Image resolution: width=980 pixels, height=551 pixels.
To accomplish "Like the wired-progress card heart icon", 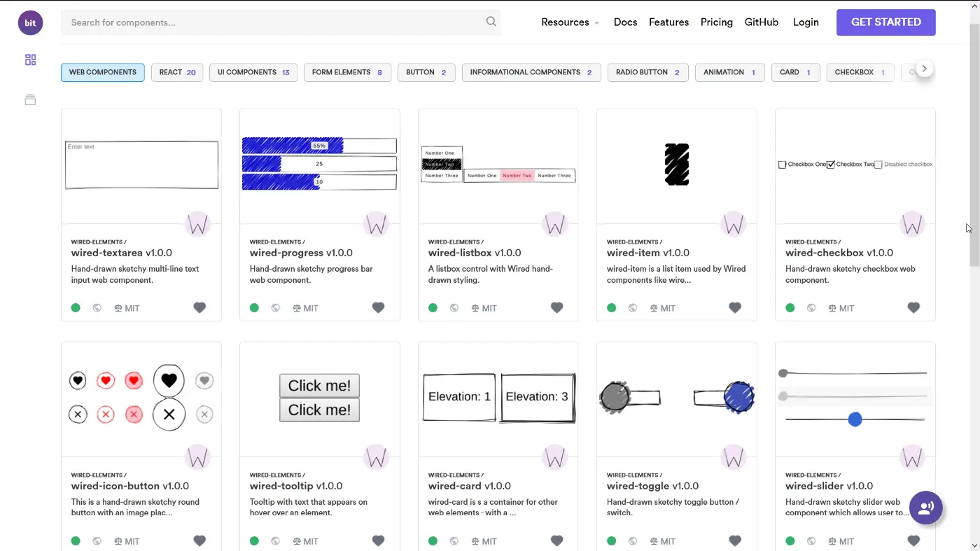I will (378, 307).
